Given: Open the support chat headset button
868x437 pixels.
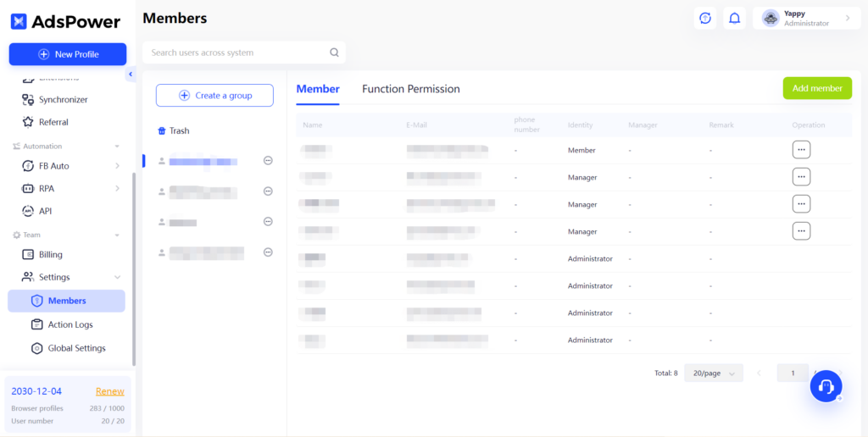Looking at the screenshot, I should [x=826, y=386].
